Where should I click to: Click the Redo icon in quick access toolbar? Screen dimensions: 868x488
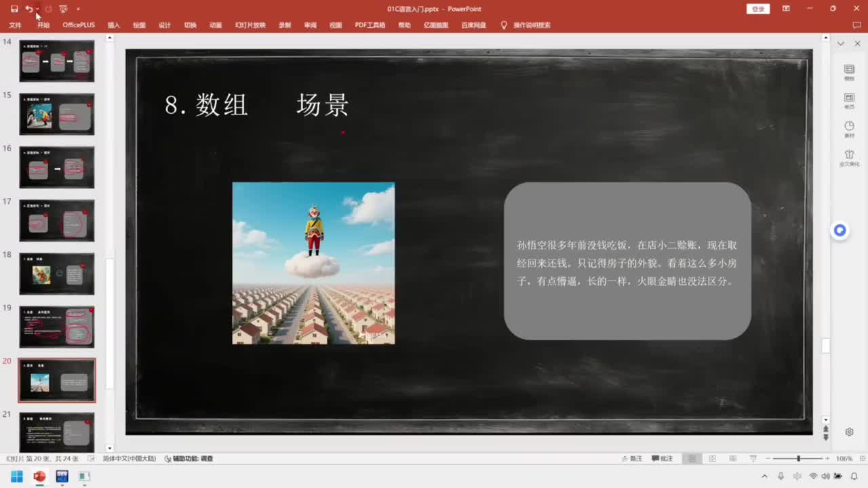pos(48,9)
